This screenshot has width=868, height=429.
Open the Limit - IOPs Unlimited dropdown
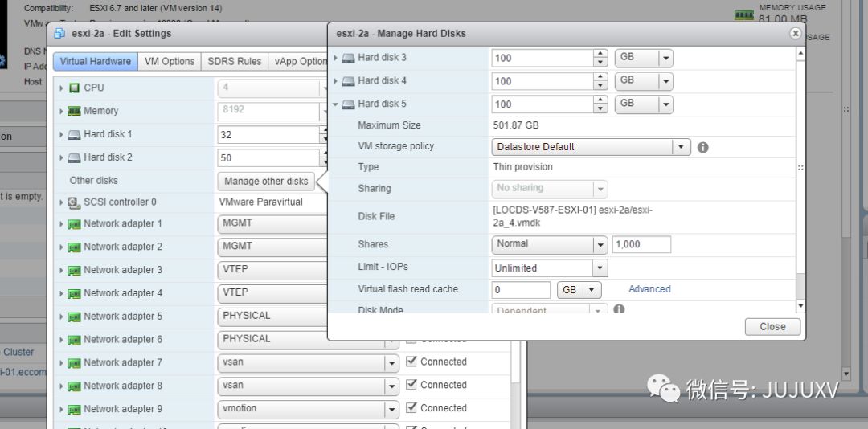coord(550,268)
